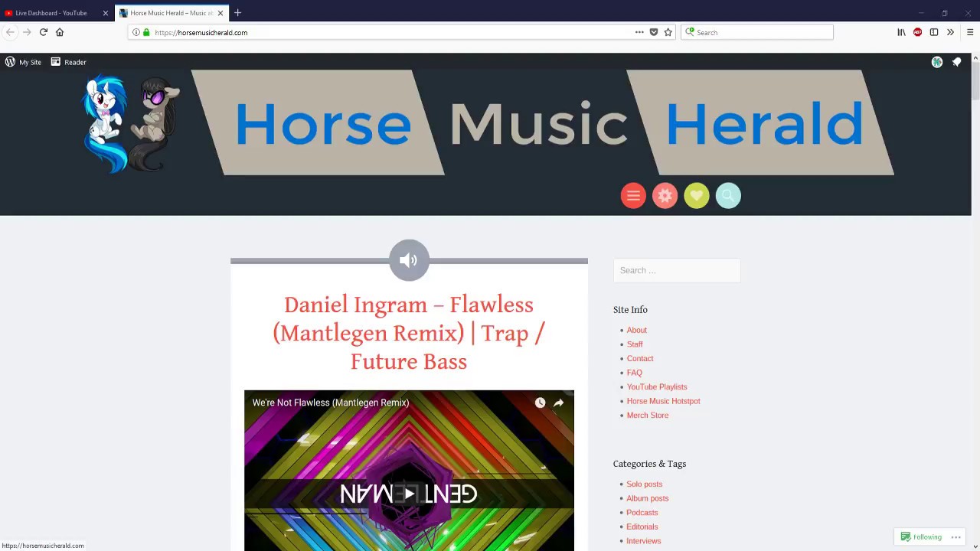Click the share arrow on the video
The height and width of the screenshot is (551, 980).
click(559, 403)
